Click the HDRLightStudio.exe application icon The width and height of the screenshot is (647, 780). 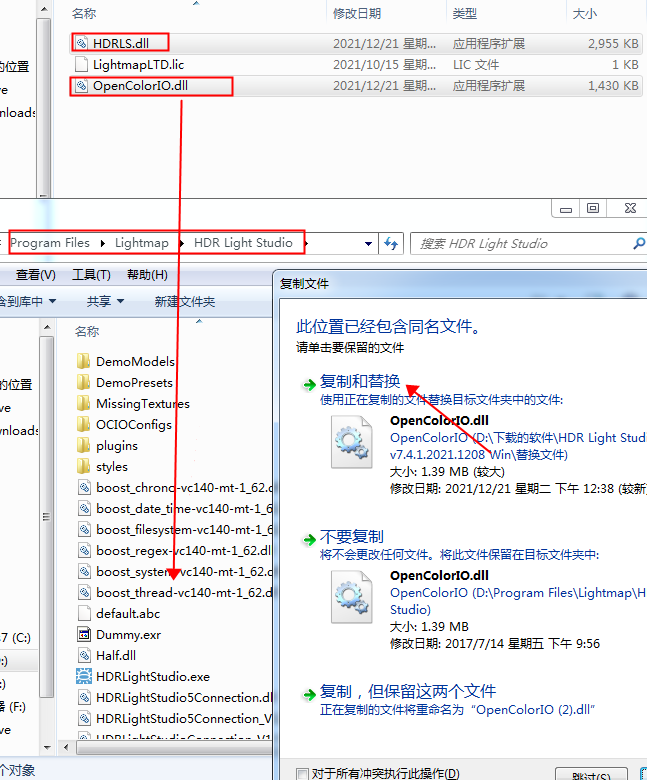pos(84,676)
